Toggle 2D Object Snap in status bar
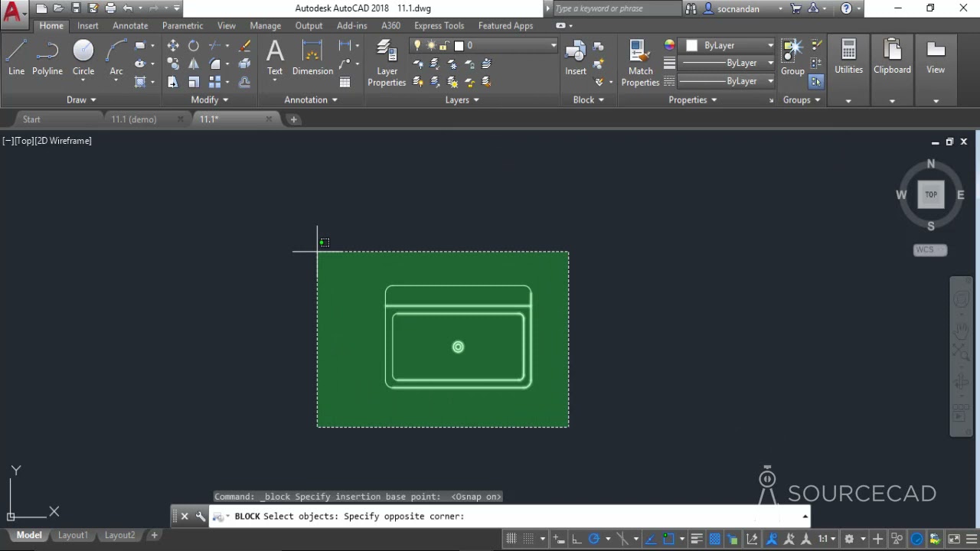The width and height of the screenshot is (980, 551). point(668,539)
